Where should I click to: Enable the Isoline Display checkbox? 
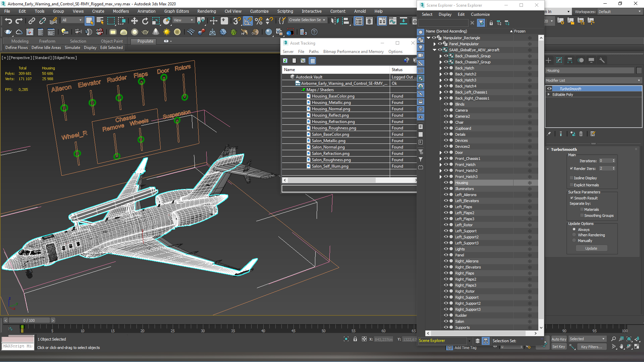pos(572,178)
